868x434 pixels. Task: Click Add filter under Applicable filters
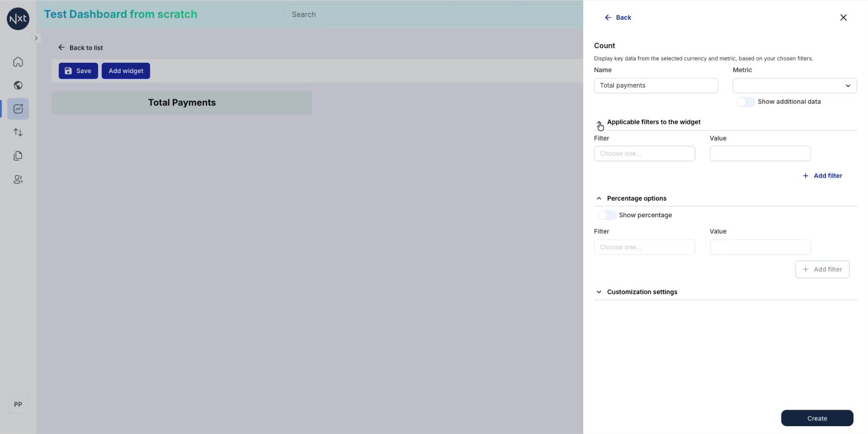pos(822,176)
